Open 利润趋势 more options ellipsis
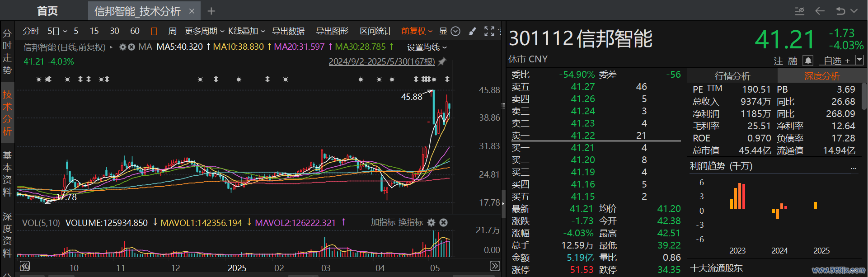Screen dimensions: 868x277 pos(854,168)
